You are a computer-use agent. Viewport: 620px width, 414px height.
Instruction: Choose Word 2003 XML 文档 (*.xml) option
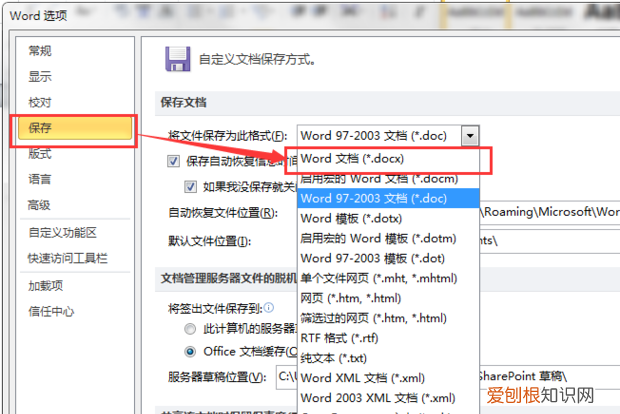pos(388,398)
